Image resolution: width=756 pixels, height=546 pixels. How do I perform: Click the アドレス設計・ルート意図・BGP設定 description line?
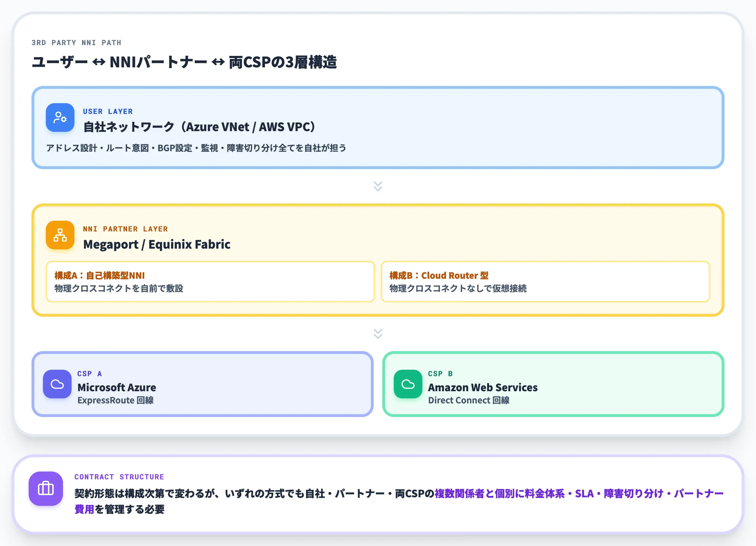(196, 148)
